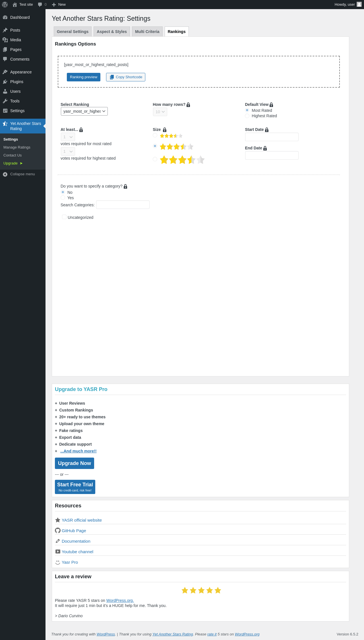Open YASR official website link

click(82, 520)
